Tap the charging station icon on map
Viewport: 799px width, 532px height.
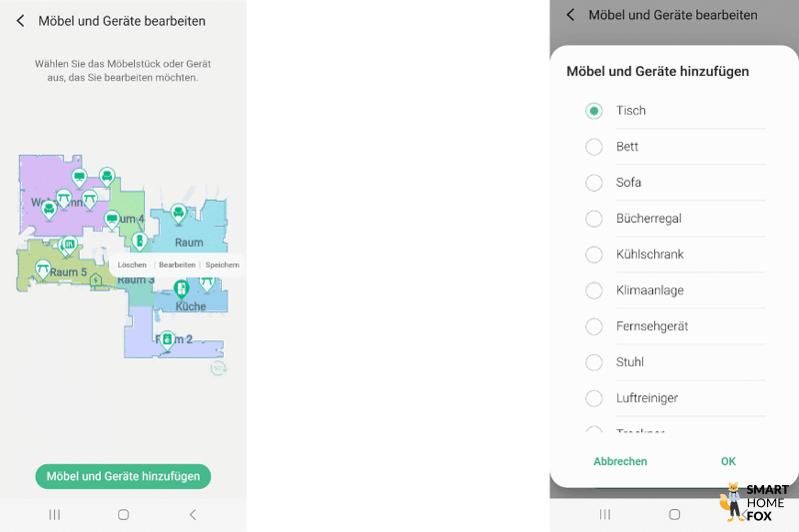click(x=96, y=280)
